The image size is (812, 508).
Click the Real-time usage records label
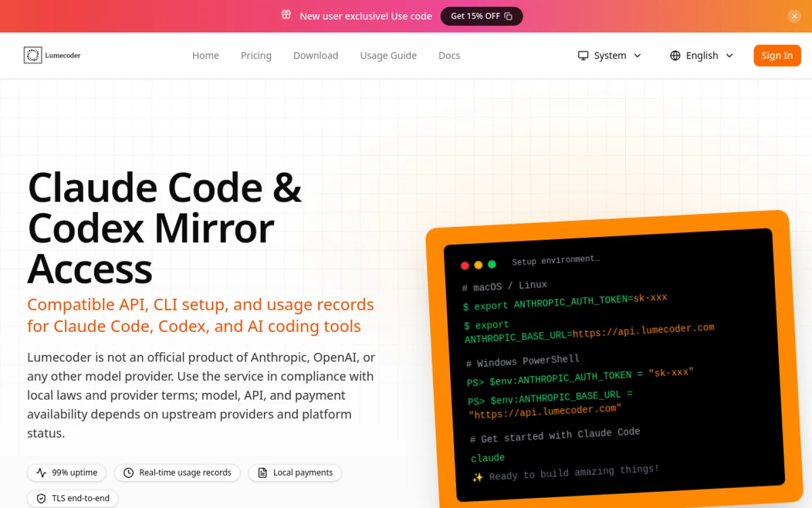[x=185, y=472]
